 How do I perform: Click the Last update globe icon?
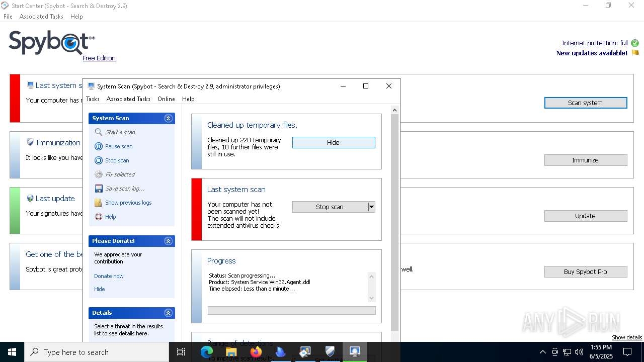(x=30, y=198)
